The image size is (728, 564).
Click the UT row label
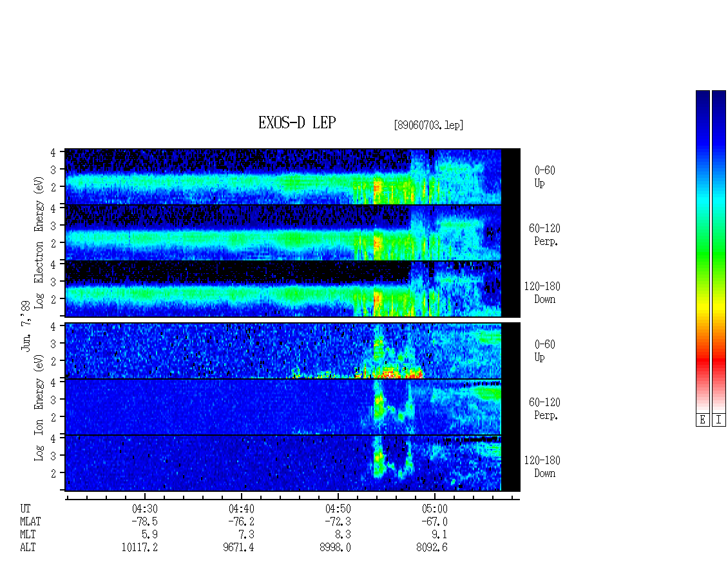25,509
